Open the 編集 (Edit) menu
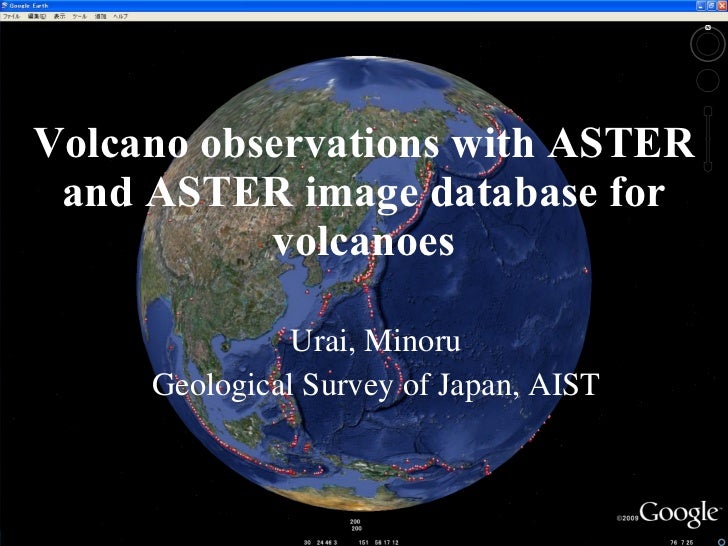 tap(36, 16)
